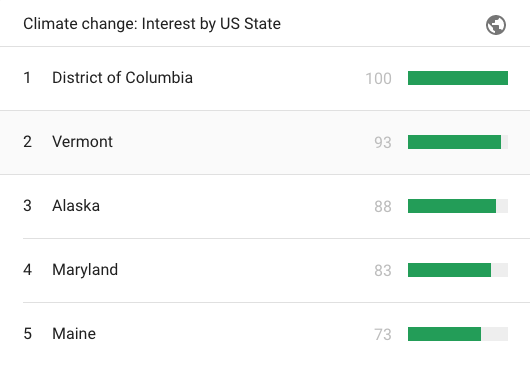Click the value 100 next to District of Columbia
530x366 pixels.
(379, 79)
